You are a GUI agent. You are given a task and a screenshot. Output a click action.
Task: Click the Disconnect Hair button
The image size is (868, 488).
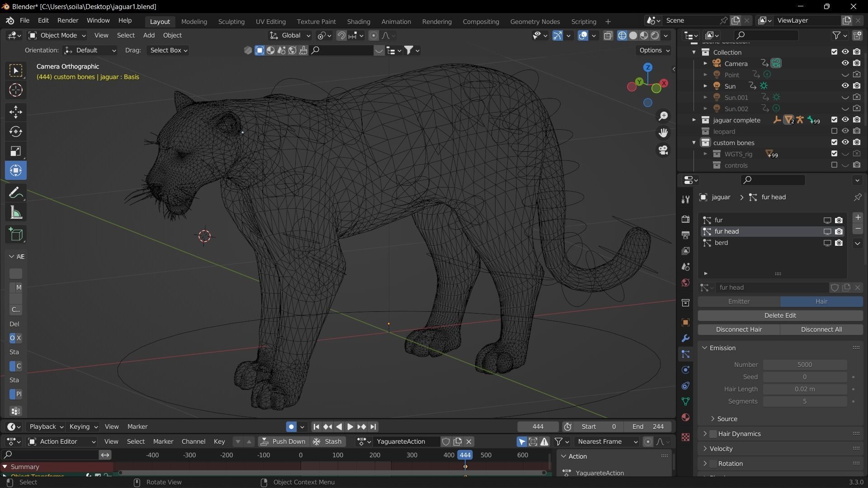coord(739,330)
